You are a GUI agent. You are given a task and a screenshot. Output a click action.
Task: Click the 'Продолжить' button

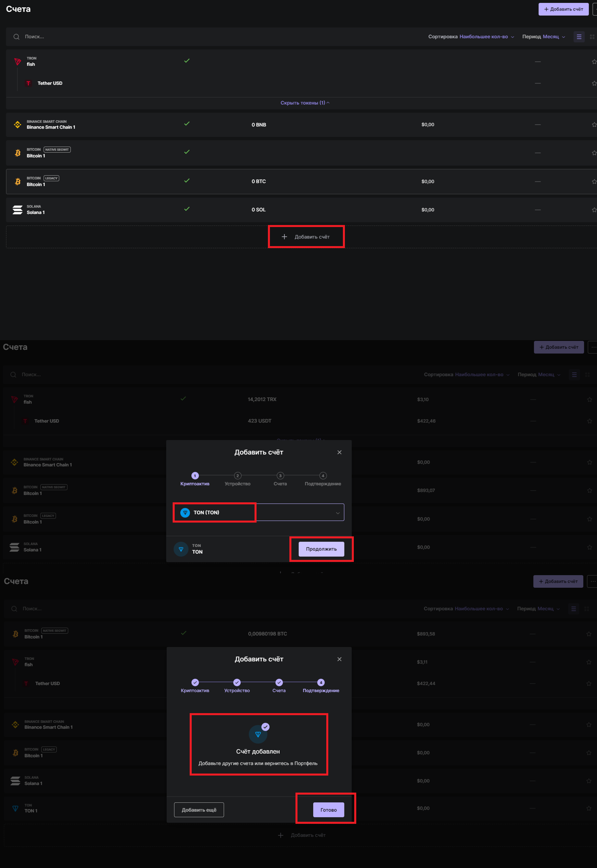321,549
